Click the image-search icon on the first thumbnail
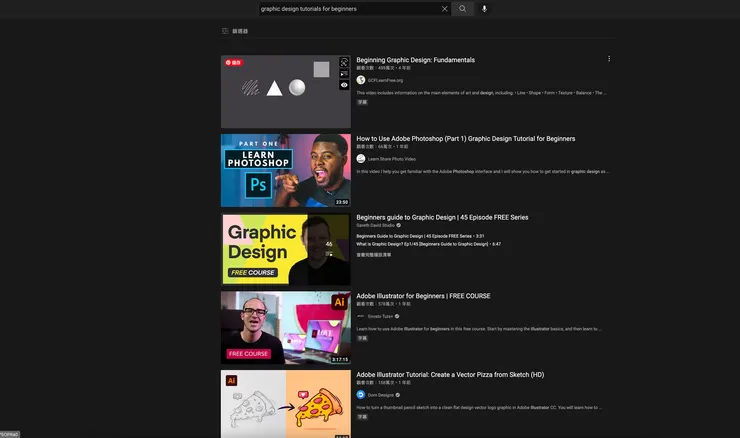 tap(344, 62)
